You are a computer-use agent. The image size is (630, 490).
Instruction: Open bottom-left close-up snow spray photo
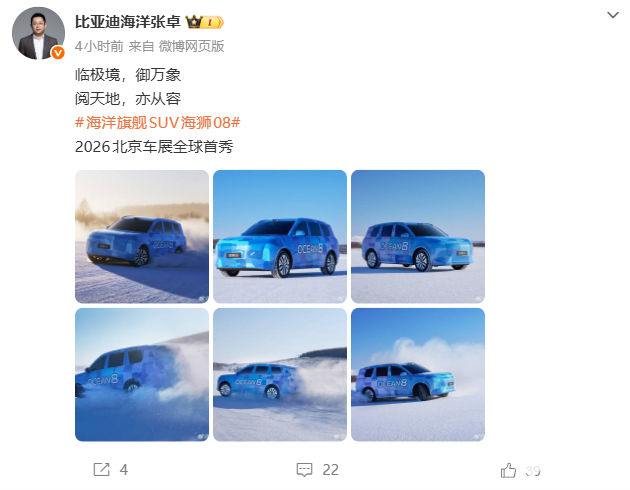coord(142,375)
